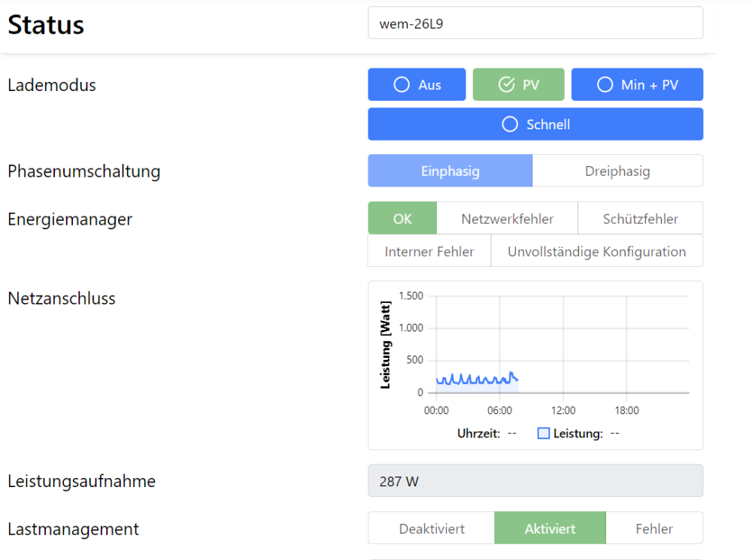
Task: Click the Leistungsaufnahme 287 W field
Action: [x=535, y=481]
